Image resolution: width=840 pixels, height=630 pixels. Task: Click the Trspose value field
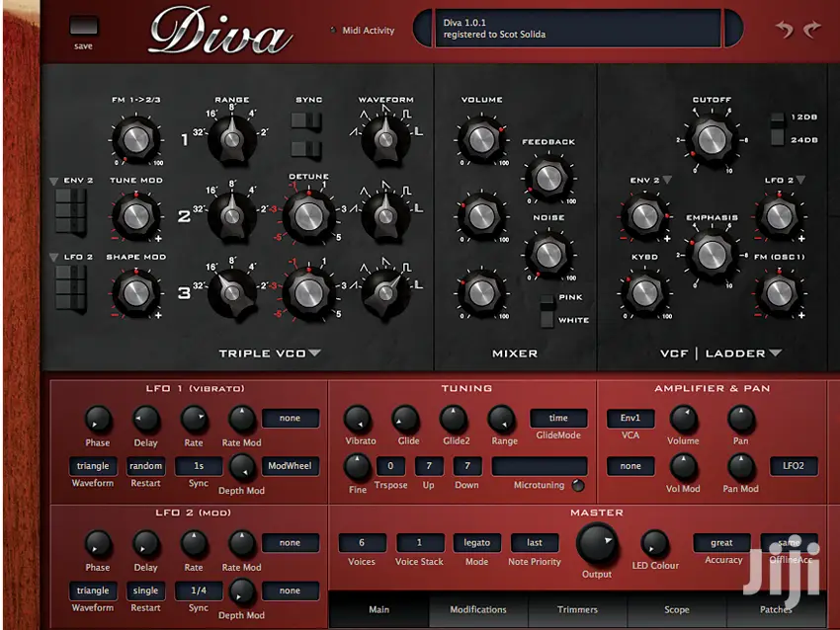tap(390, 466)
